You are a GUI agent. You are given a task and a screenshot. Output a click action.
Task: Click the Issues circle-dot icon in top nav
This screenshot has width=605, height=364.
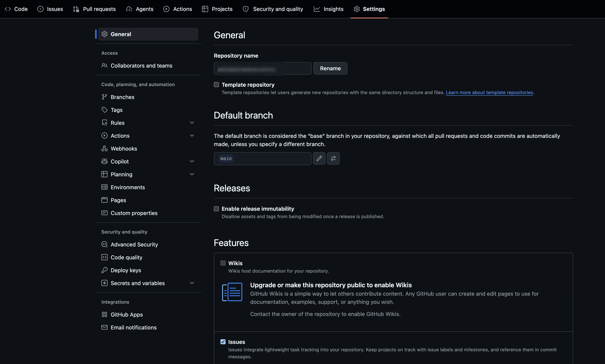click(x=40, y=9)
